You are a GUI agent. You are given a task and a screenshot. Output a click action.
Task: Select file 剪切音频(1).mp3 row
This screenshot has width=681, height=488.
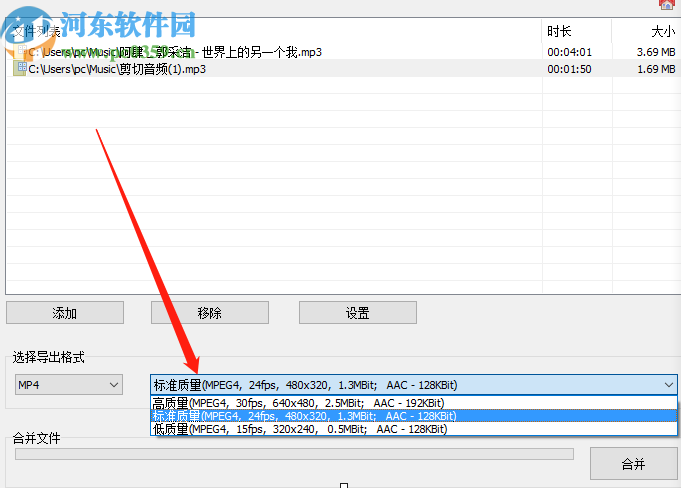[x=342, y=69]
